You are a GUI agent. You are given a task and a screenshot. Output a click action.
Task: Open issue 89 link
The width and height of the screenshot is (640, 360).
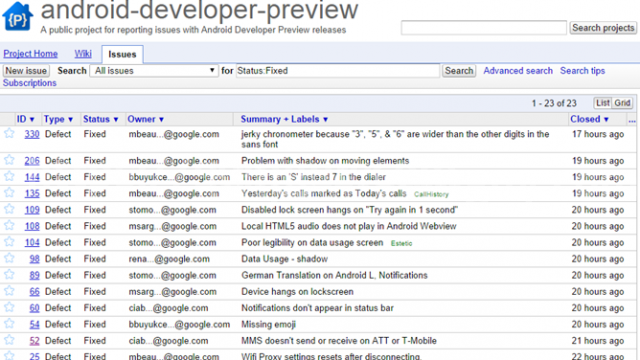click(x=34, y=275)
